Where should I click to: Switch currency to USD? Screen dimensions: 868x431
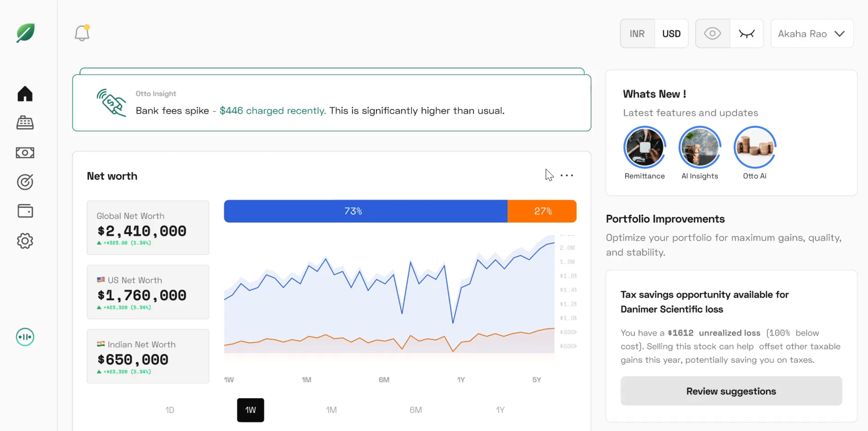[x=671, y=34]
